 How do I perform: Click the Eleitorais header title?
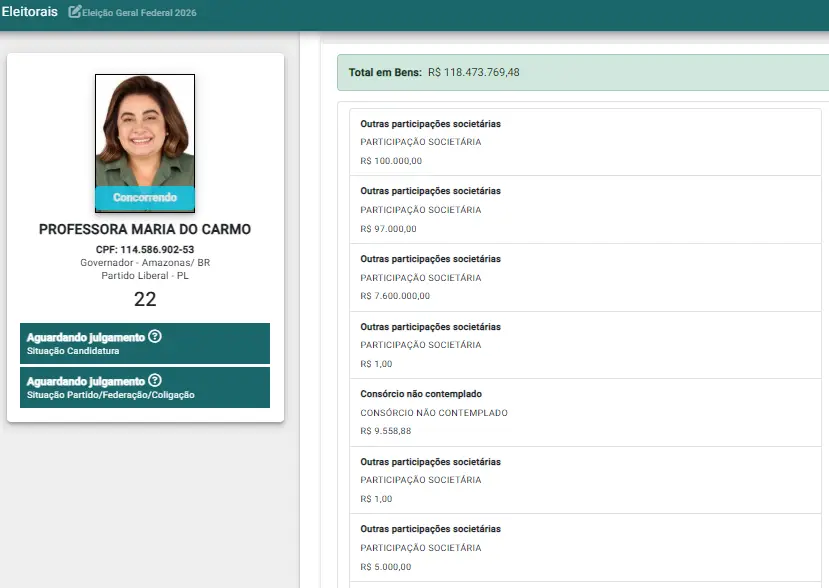click(x=29, y=12)
